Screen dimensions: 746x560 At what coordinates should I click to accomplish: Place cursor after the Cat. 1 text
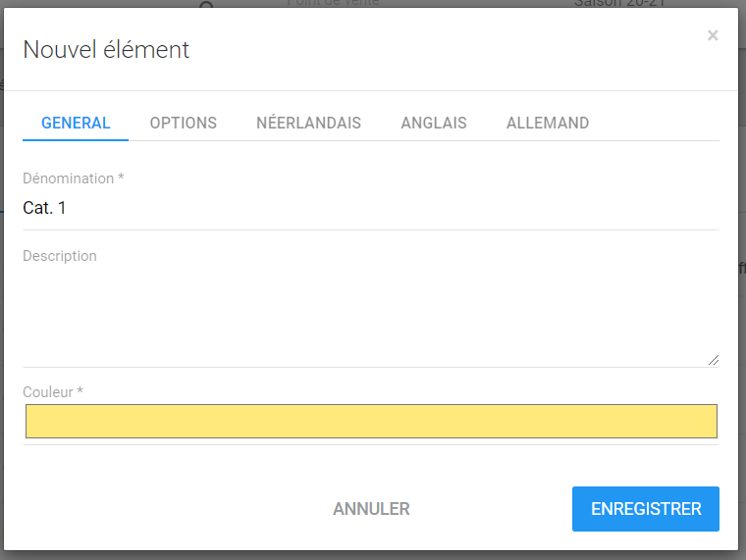click(x=68, y=208)
